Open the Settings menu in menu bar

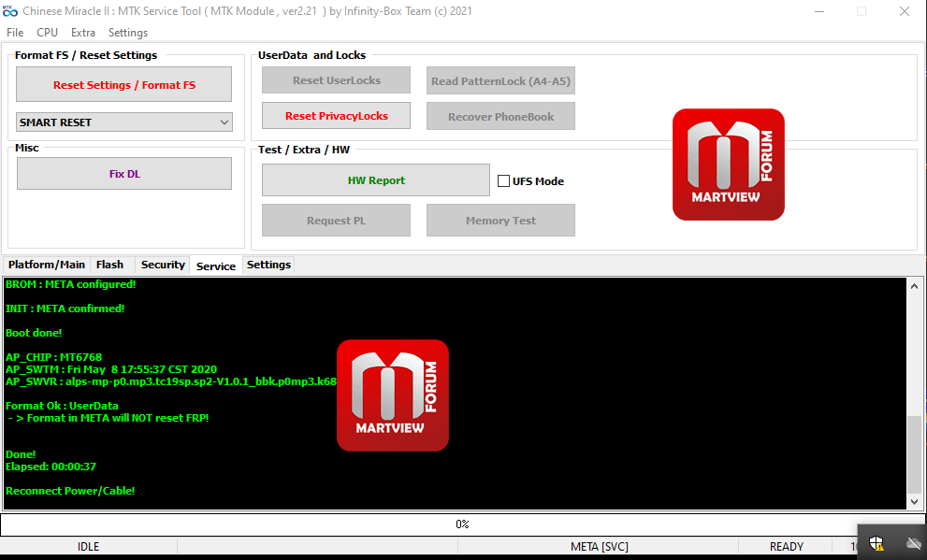(x=128, y=33)
